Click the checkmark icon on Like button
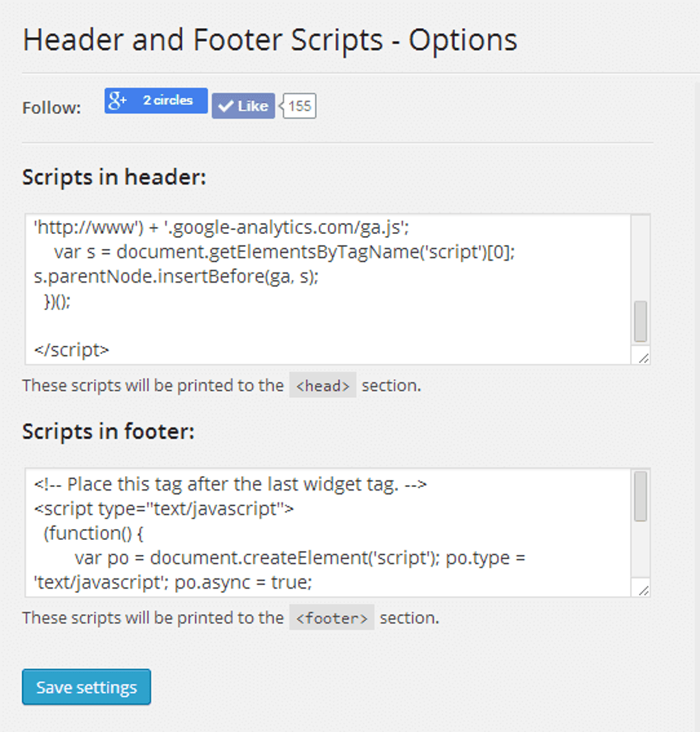The image size is (700, 732). coord(226,106)
